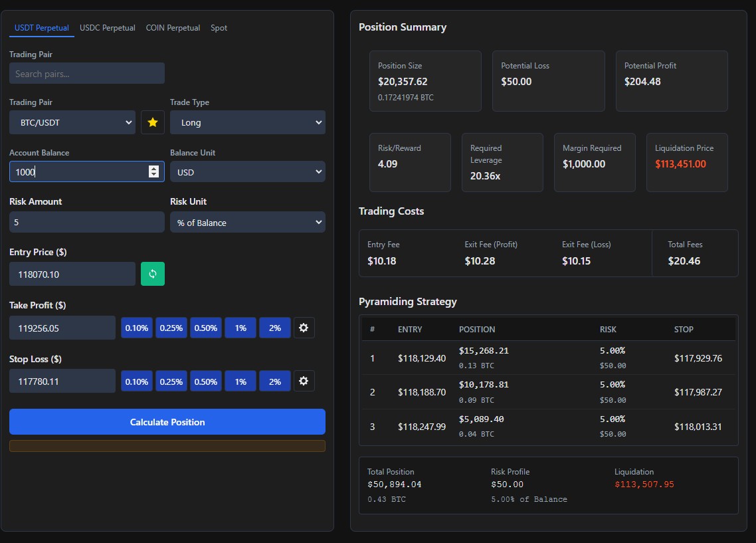Click the Total Position $50,894.04 value

click(395, 484)
